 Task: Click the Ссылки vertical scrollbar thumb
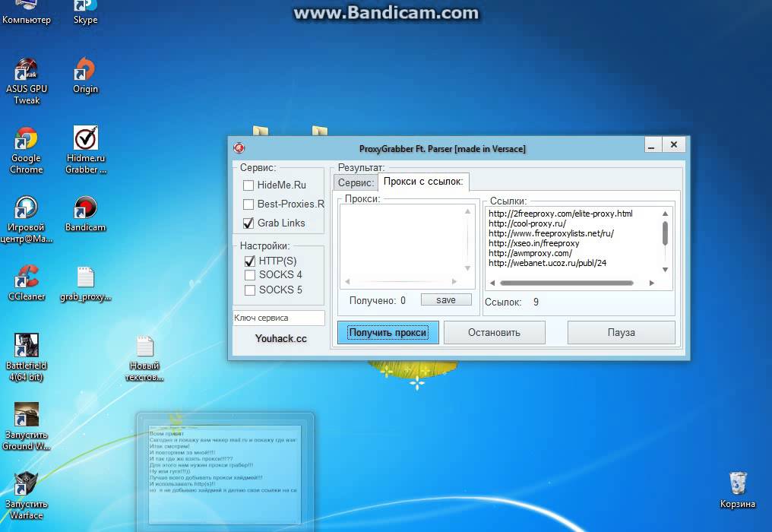(x=665, y=233)
